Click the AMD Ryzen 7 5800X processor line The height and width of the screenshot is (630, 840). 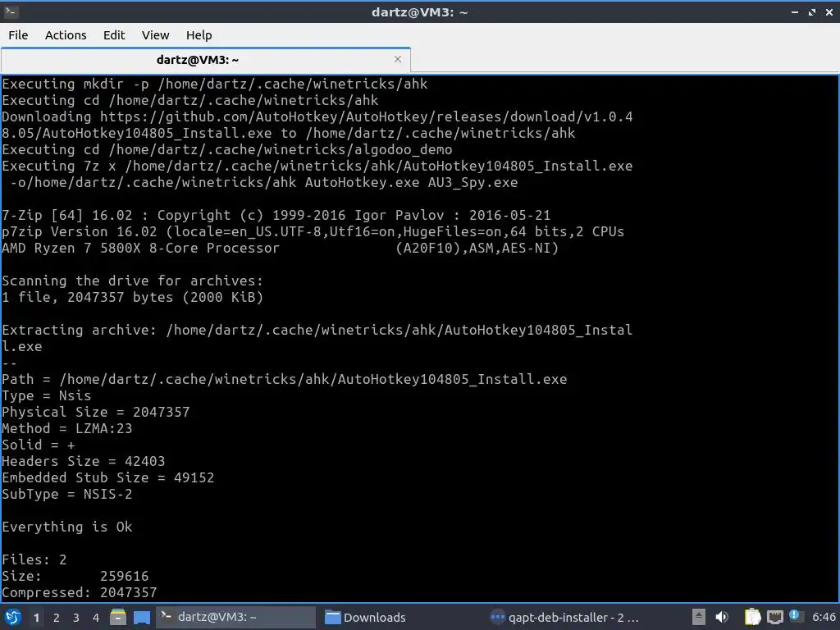[281, 248]
